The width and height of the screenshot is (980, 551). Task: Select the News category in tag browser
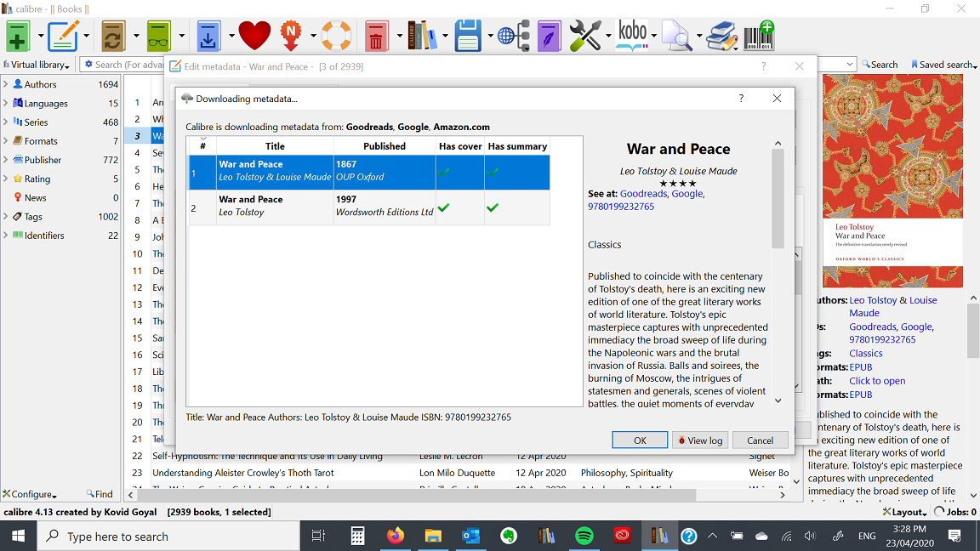(36, 197)
